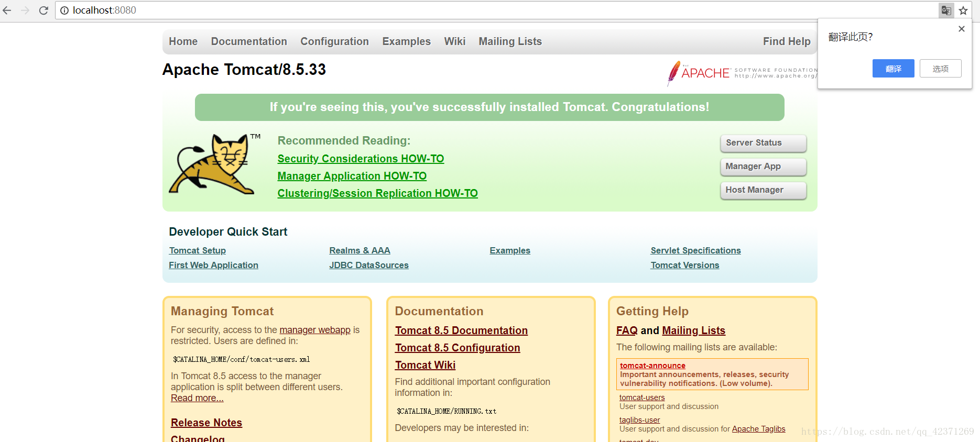Open Clustering/Session Replication HOW-TO link
Viewport: 980px width, 442px height.
coord(377,193)
